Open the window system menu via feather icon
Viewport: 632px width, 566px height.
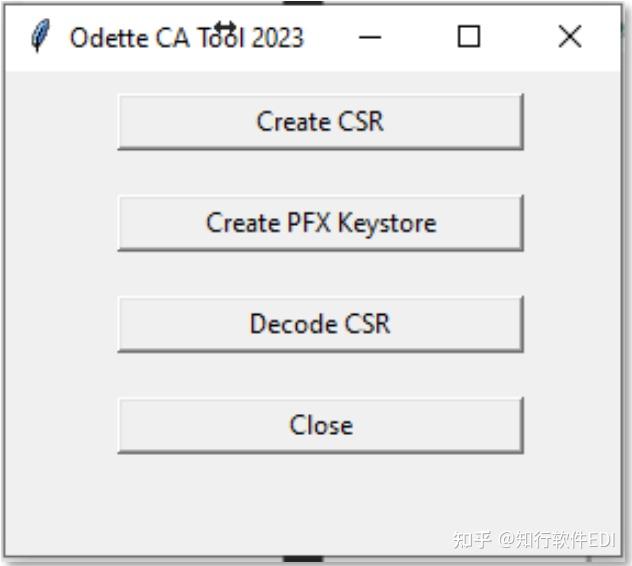[x=40, y=36]
